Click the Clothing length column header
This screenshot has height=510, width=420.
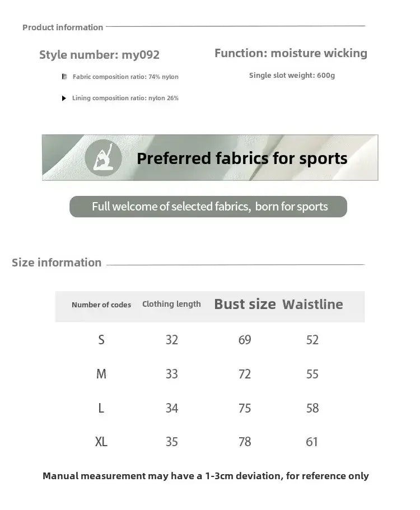click(x=171, y=304)
